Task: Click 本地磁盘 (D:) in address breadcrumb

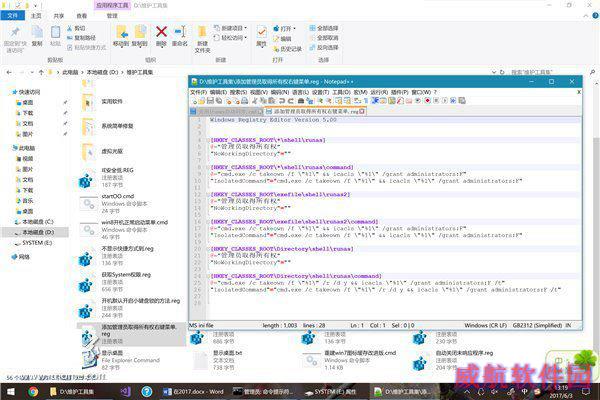Action: point(102,72)
